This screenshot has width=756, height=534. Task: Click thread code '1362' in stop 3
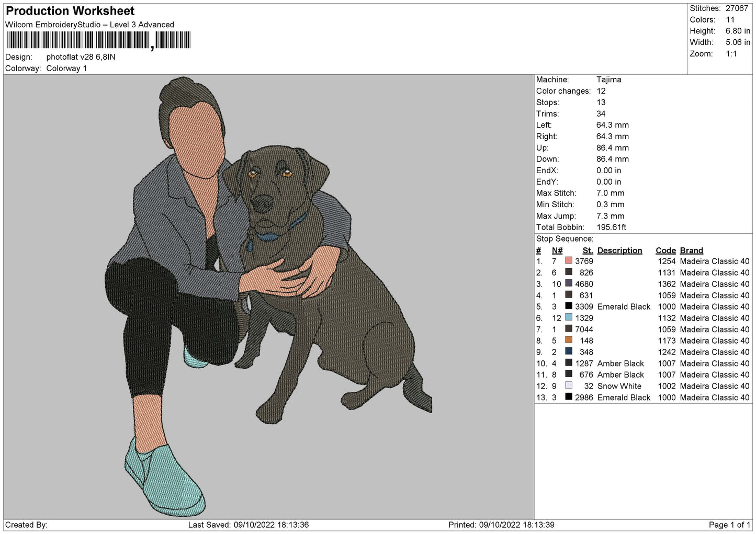coord(667,284)
